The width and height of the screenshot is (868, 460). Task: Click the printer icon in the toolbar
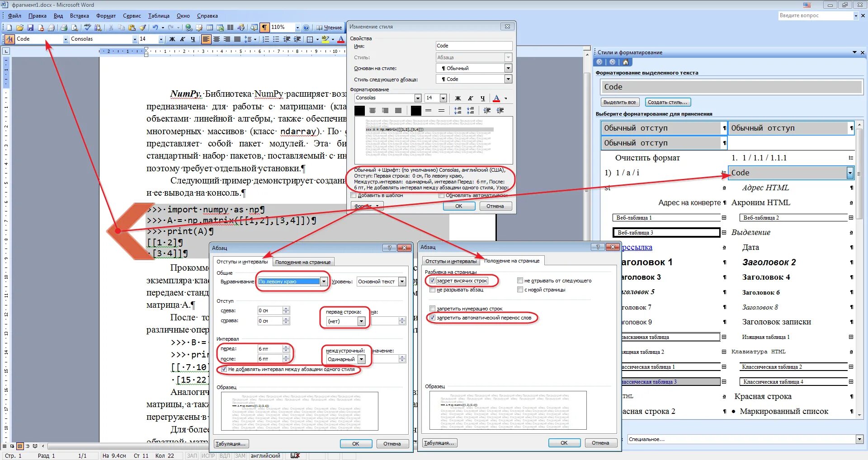point(64,28)
